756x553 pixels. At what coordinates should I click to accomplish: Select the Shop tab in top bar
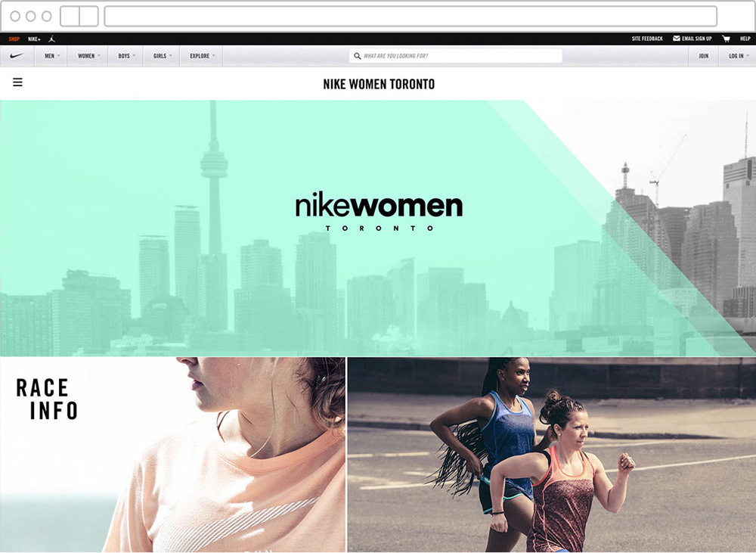coord(14,39)
